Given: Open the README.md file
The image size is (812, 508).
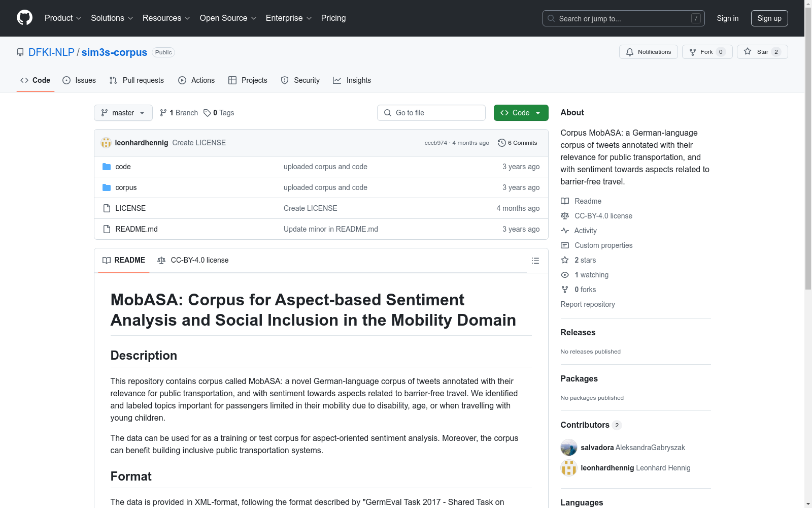Looking at the screenshot, I should click(x=137, y=229).
